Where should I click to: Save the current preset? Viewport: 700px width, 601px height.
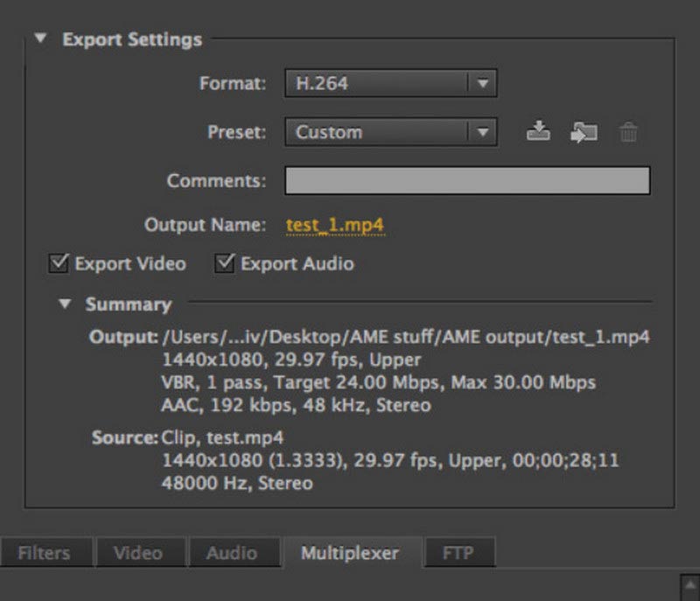[x=539, y=131]
